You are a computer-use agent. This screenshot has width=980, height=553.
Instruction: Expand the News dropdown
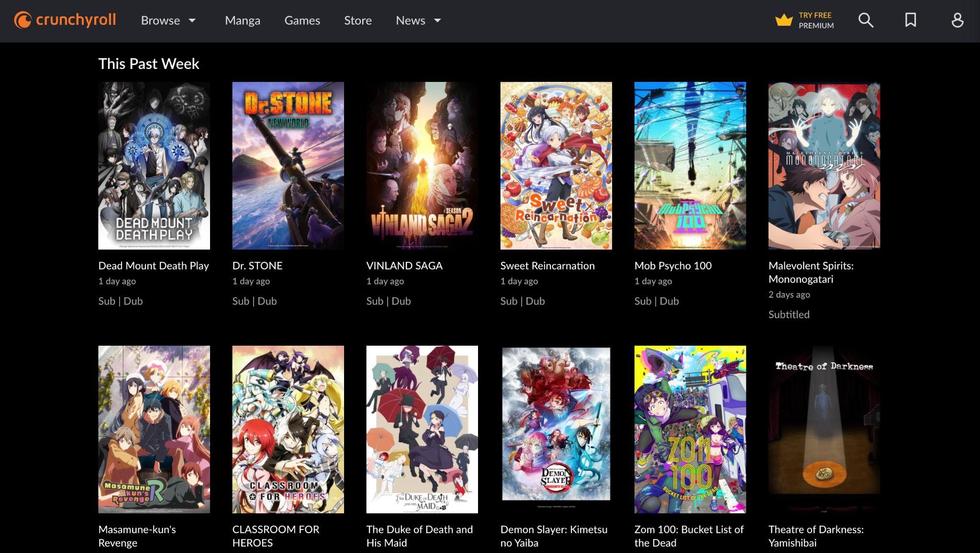click(x=418, y=21)
